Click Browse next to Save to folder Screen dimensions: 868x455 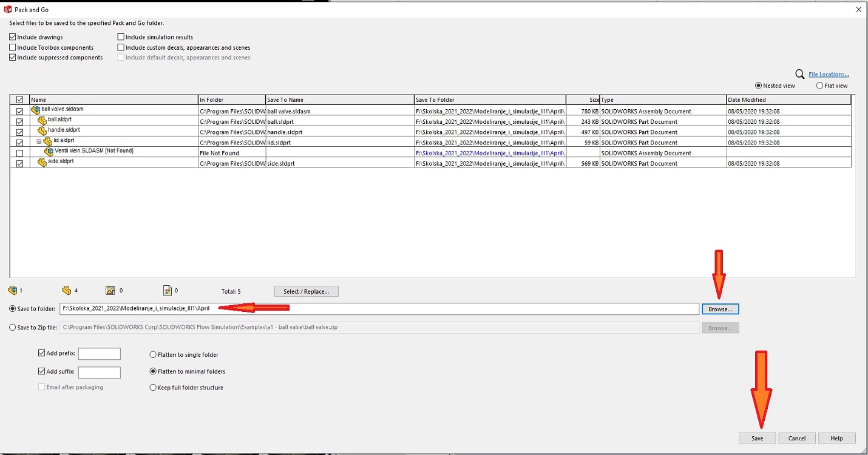point(721,309)
